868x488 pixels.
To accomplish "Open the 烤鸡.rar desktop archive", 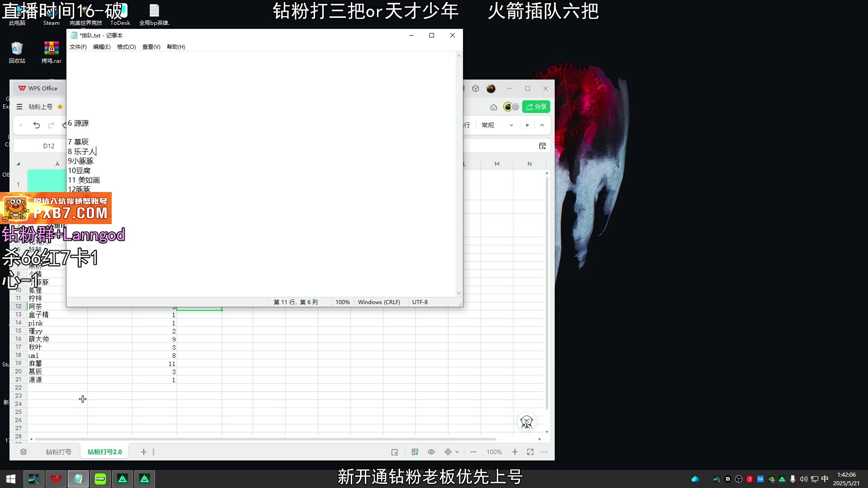I will (x=51, y=52).
